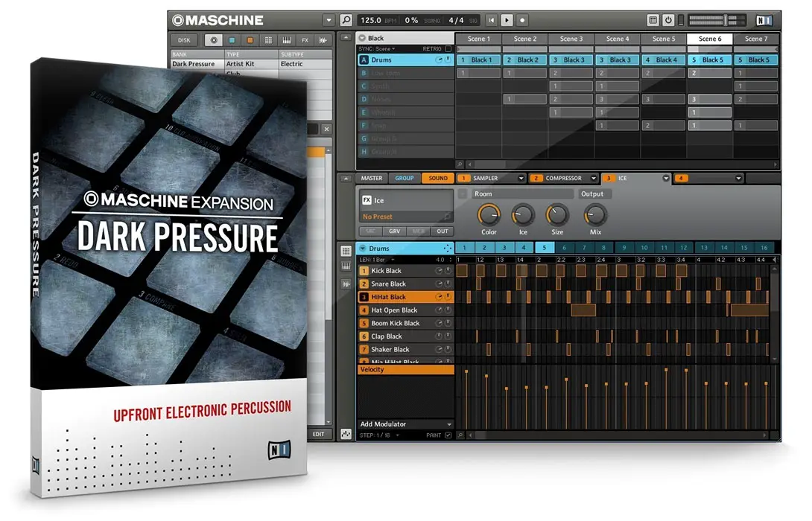Toggle module slot 4 number button

tap(681, 178)
